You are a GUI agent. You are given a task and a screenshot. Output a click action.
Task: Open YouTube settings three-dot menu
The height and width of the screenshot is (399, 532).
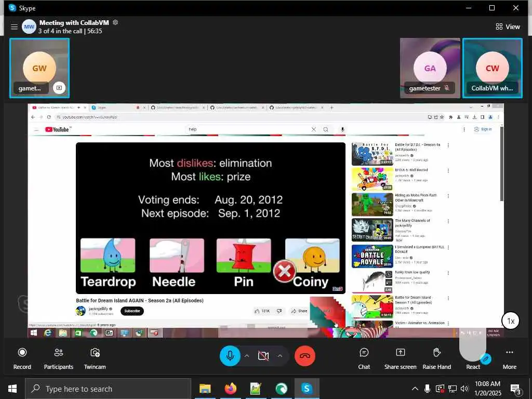464,129
